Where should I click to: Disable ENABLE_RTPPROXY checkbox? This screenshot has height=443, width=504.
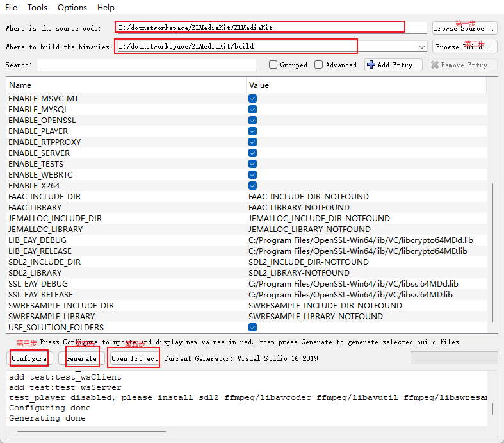253,142
